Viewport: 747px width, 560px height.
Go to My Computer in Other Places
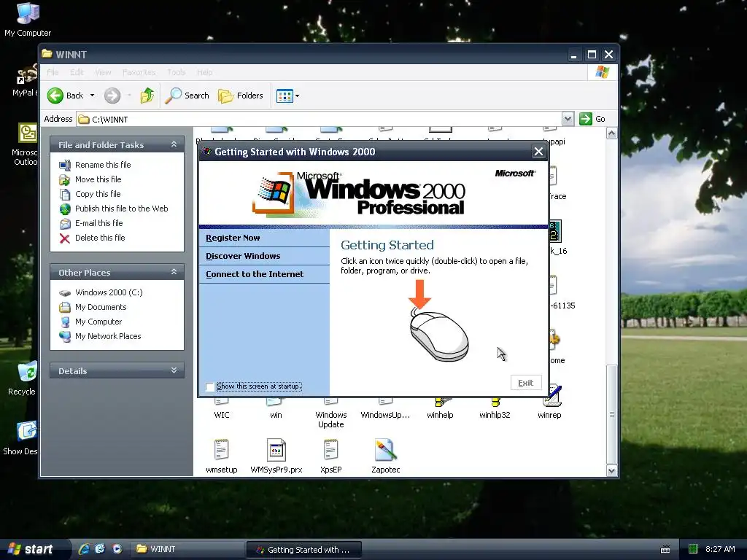(x=98, y=322)
